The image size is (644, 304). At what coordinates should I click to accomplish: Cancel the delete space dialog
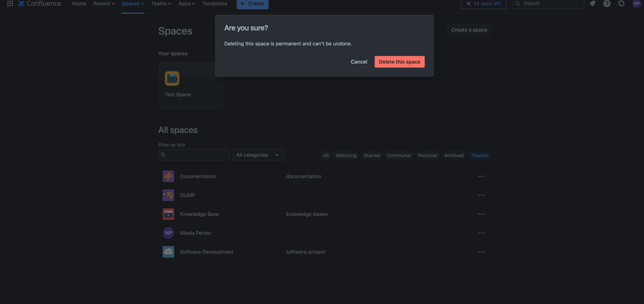pyautogui.click(x=359, y=61)
